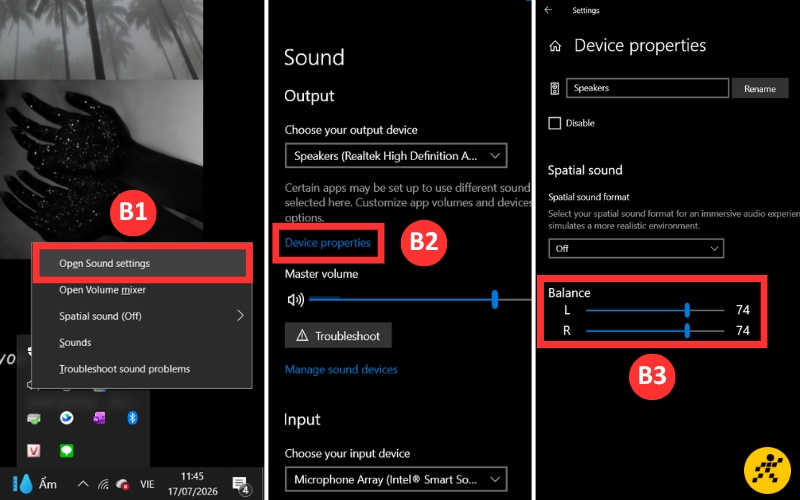Open the OneNote tray icon

99,418
